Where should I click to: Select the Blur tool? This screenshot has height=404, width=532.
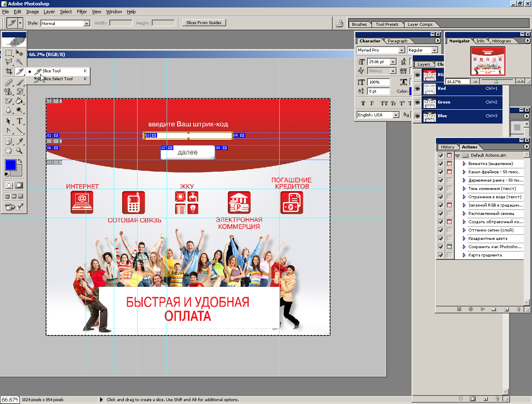click(9, 110)
